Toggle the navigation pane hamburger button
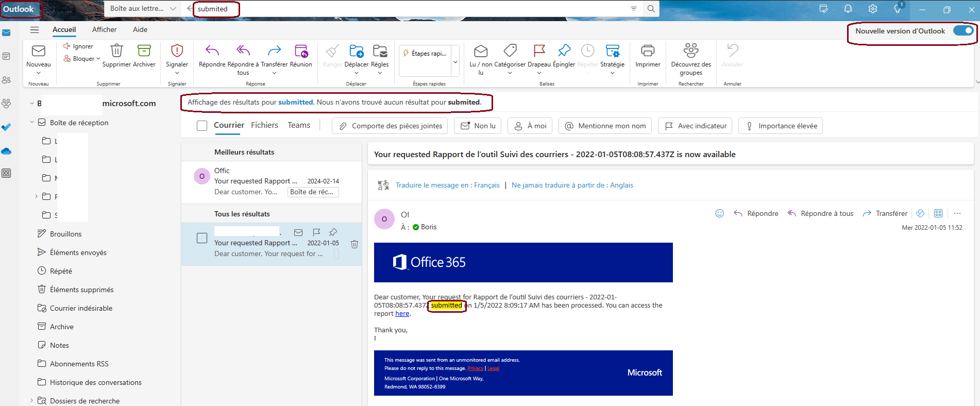Viewport: 980px width, 406px height. 35,30
